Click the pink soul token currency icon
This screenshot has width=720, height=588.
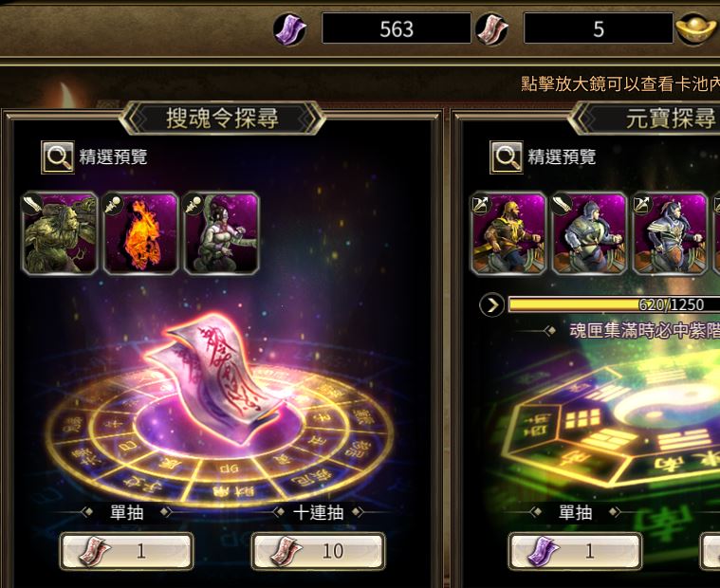[491, 29]
